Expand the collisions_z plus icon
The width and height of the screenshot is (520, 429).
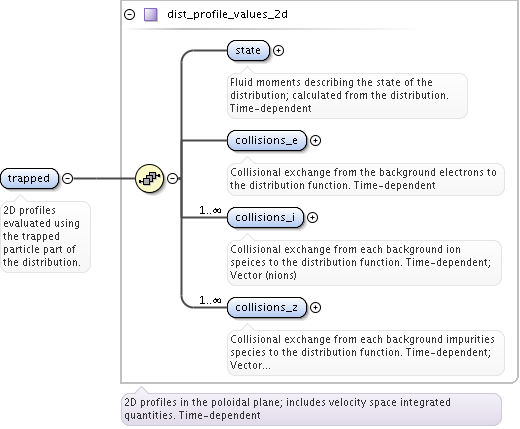315,307
